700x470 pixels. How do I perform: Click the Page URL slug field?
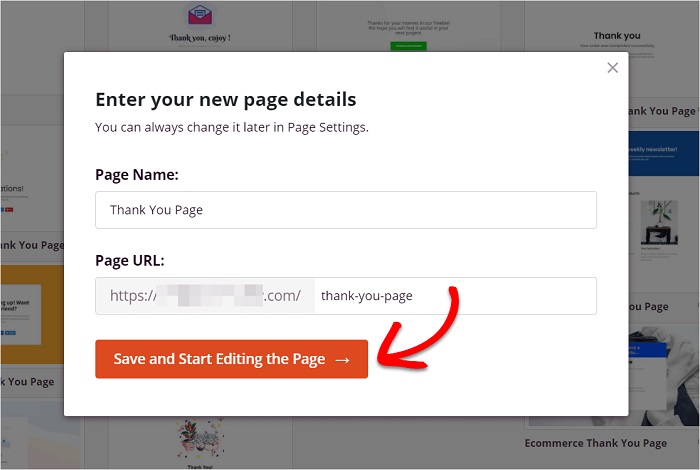(x=455, y=296)
